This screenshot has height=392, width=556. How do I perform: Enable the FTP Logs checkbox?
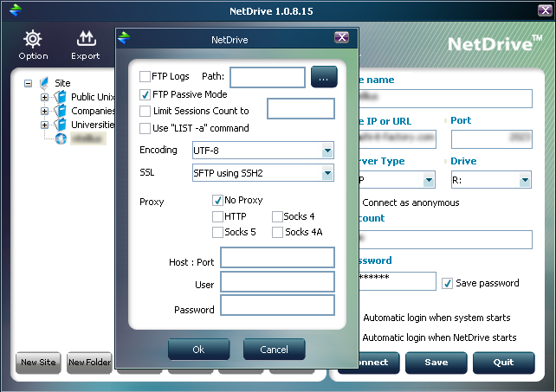[x=145, y=76]
